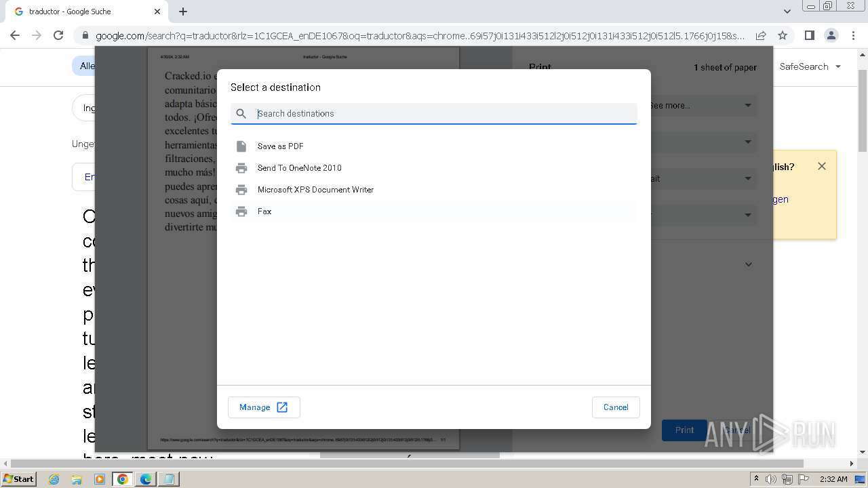Share this page icon in address bar
Screen dimensions: 868x488
point(761,35)
